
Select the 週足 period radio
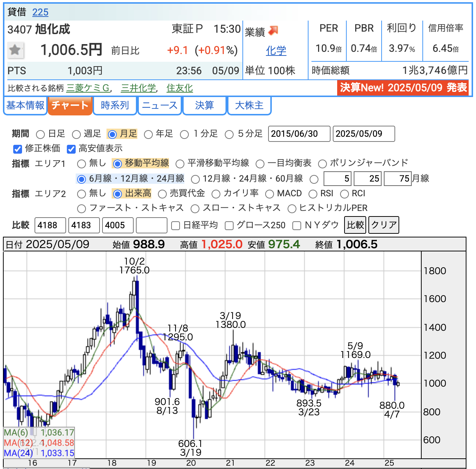[76, 135]
